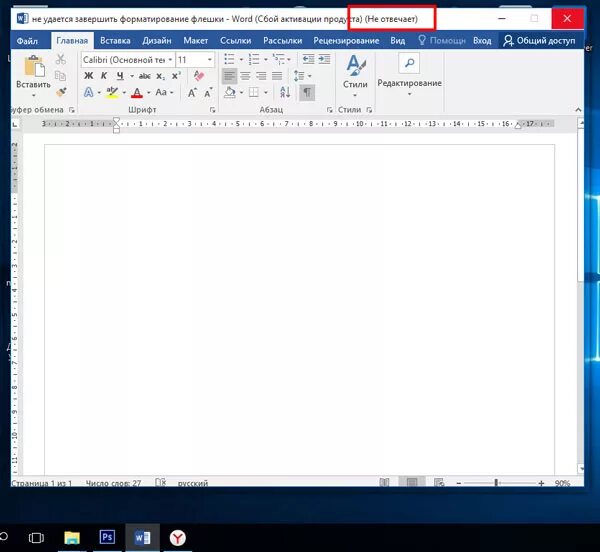Collapse the ribbon with chevron

coord(578,110)
